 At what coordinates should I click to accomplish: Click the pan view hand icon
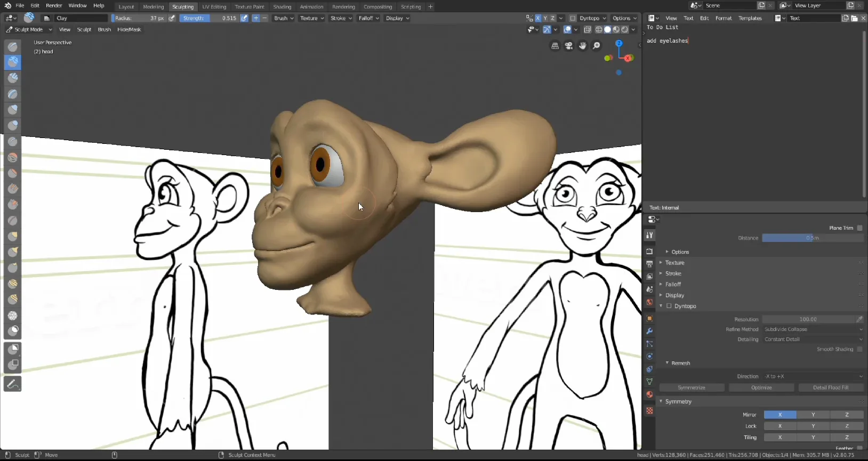(x=583, y=46)
